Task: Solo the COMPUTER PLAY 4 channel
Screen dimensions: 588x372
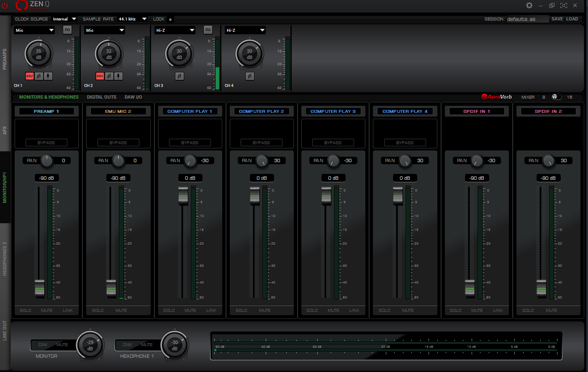Action: [385, 311]
